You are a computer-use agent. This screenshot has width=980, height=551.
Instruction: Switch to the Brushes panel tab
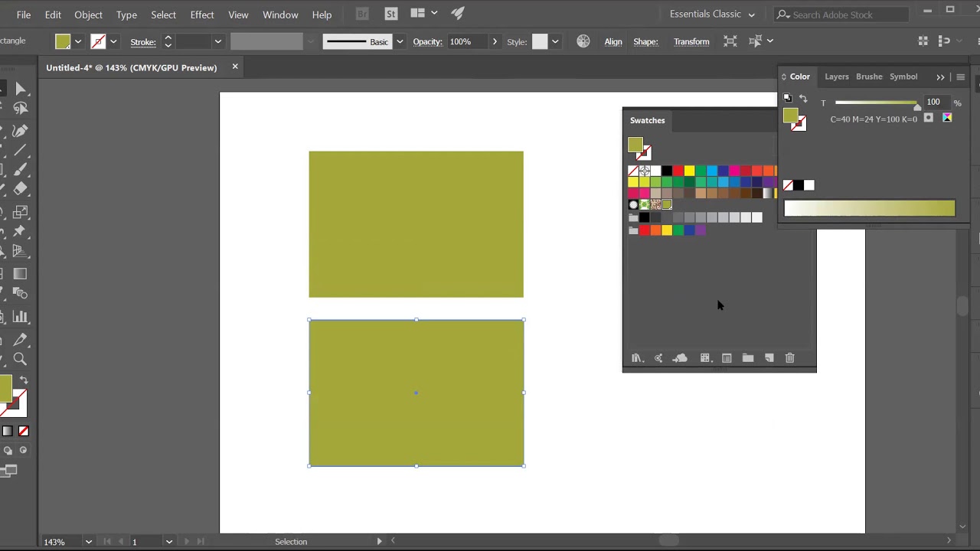click(x=869, y=77)
